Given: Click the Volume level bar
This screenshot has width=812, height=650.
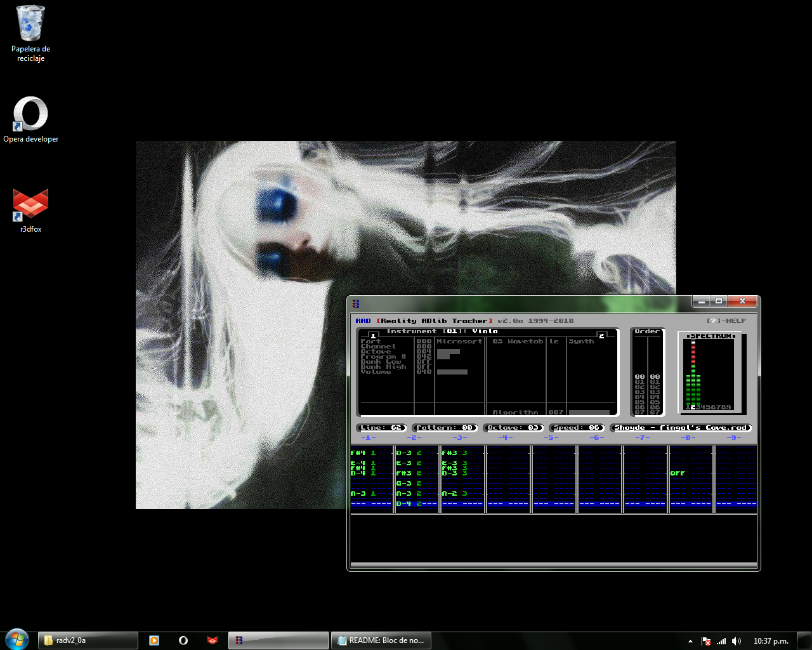Looking at the screenshot, I should [x=452, y=372].
